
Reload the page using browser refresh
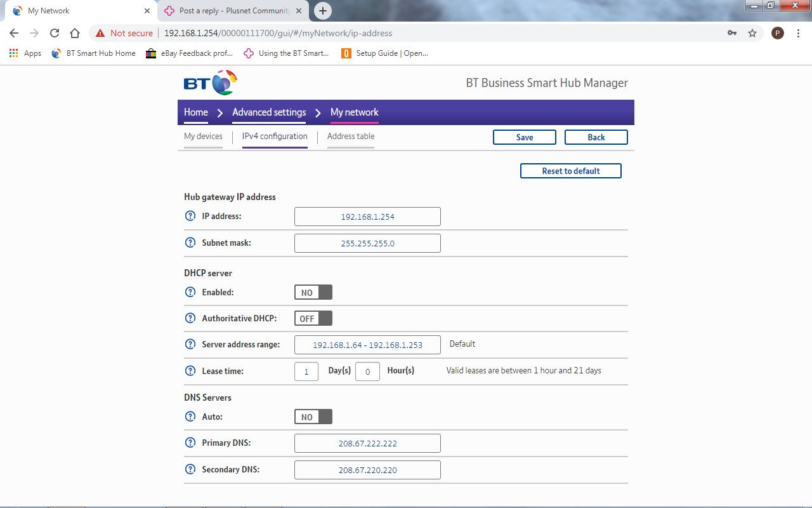click(55, 33)
